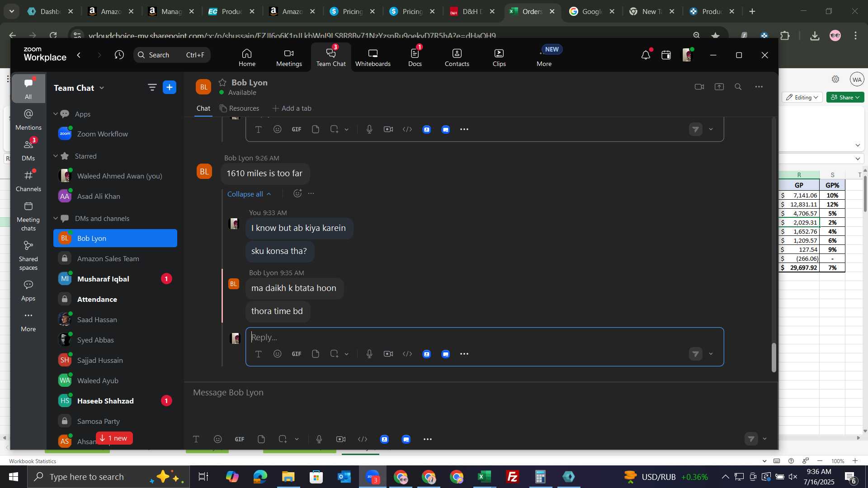Select the All chats sidebar icon
This screenshot has height=488, width=868.
click(x=28, y=89)
